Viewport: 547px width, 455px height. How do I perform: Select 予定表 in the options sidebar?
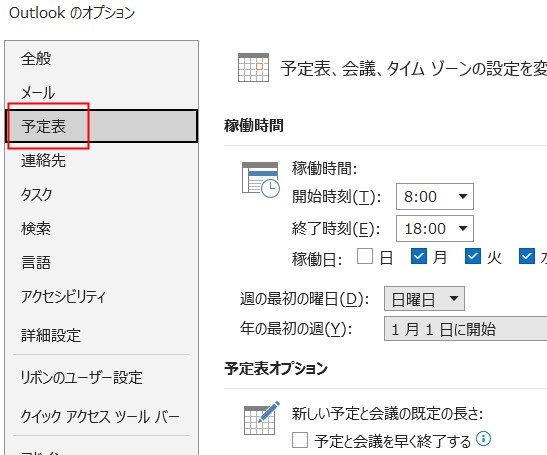click(x=102, y=126)
